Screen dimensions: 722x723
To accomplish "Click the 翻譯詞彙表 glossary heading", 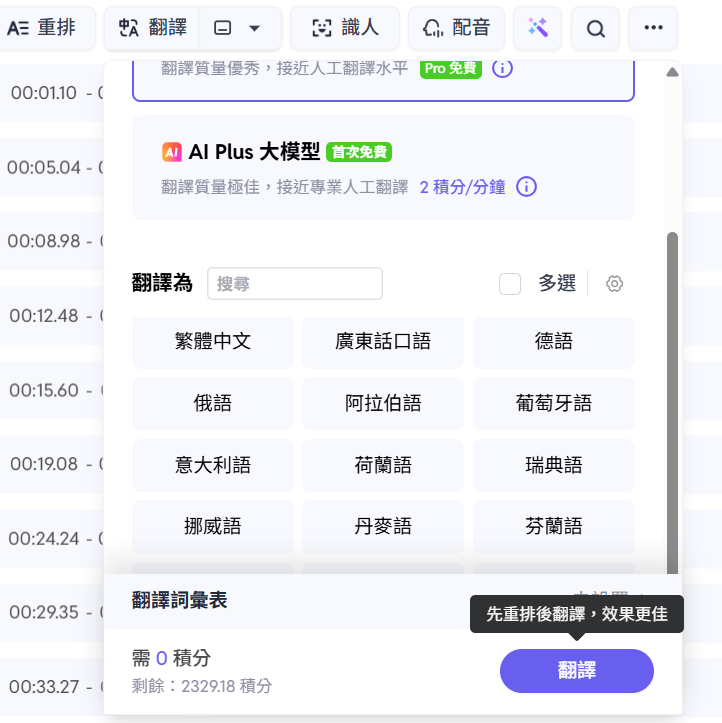I will (179, 600).
